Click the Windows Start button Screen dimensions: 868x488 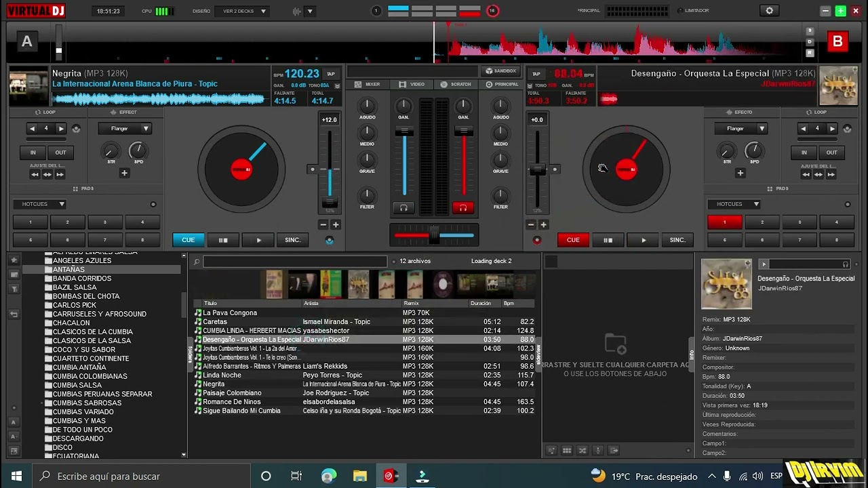coord(16,476)
